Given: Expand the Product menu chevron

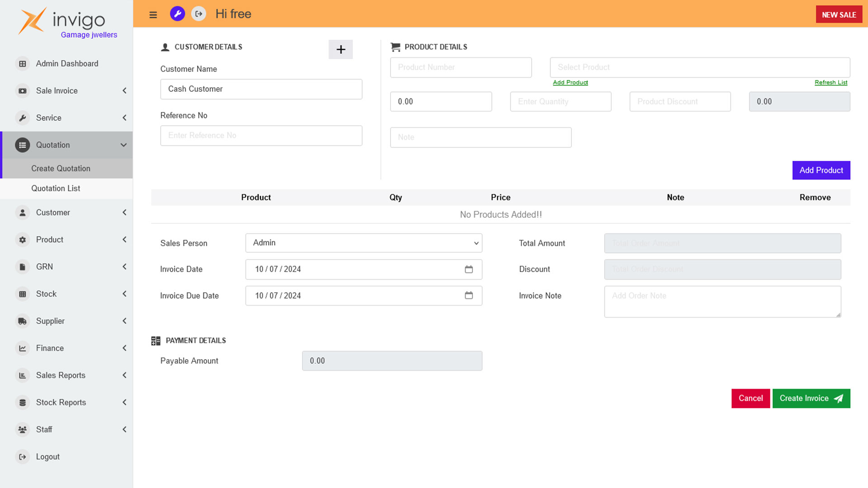Looking at the screenshot, I should tap(124, 240).
